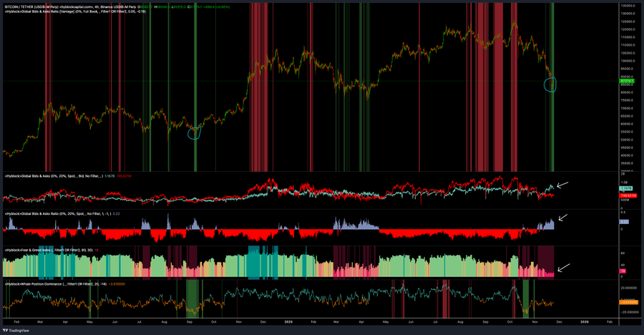Click the Binance USDⓈ-M Perp text in legend
This screenshot has width=644, height=335.
(x=118, y=7)
